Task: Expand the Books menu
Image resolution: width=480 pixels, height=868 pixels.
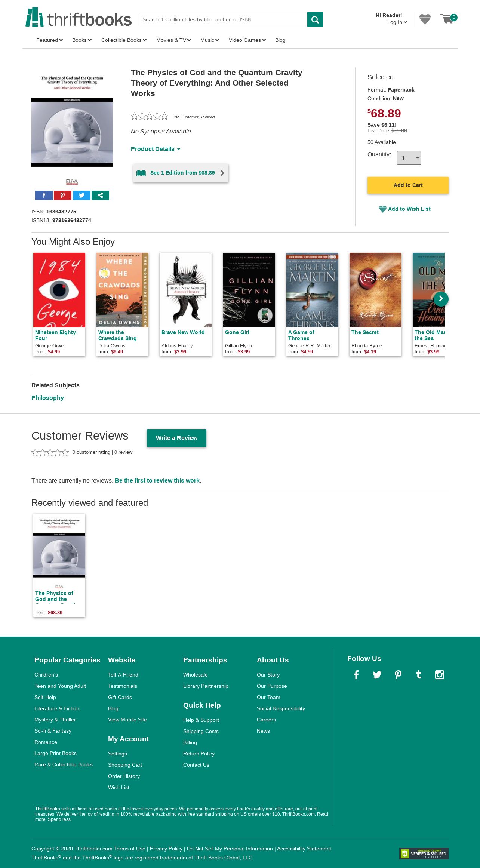Action: (82, 40)
